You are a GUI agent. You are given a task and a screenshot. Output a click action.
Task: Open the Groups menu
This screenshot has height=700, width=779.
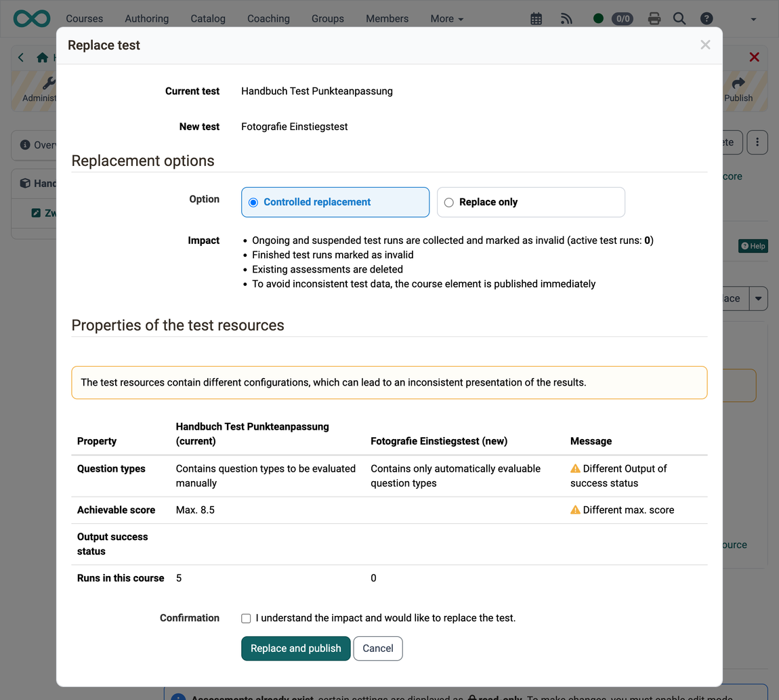[x=327, y=19]
